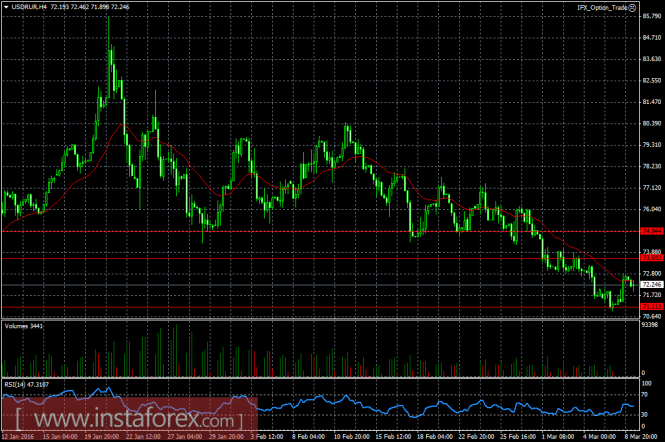Screen dimensions: 665x442
Task: Click the 18 Feb 04:00 time label
Action: click(435, 436)
